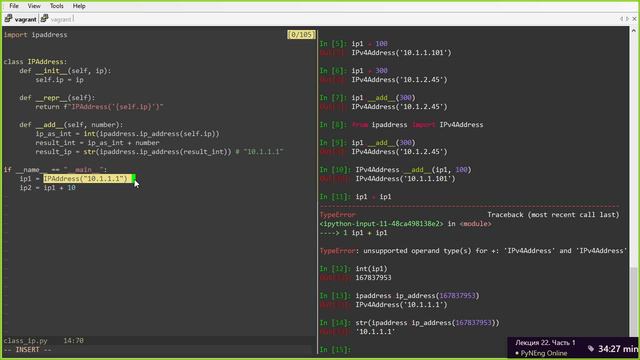Click the 14:70 cursor position in status line

tap(73, 340)
